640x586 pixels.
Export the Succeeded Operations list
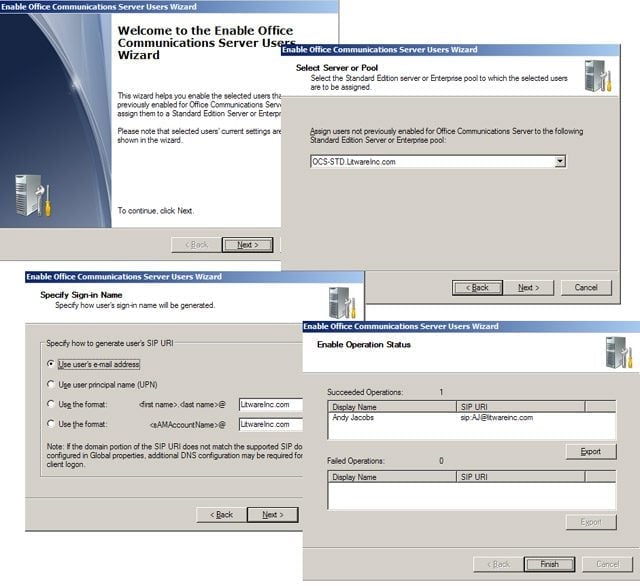pos(591,451)
